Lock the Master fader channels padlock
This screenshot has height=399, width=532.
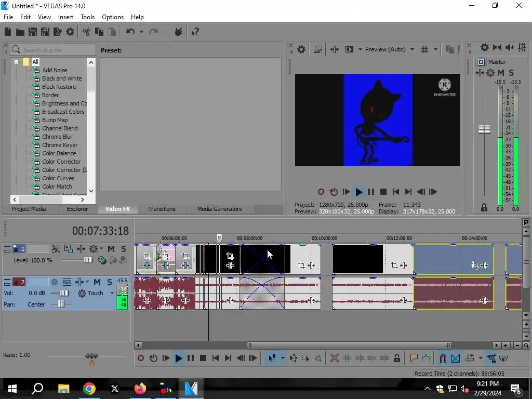point(484,208)
